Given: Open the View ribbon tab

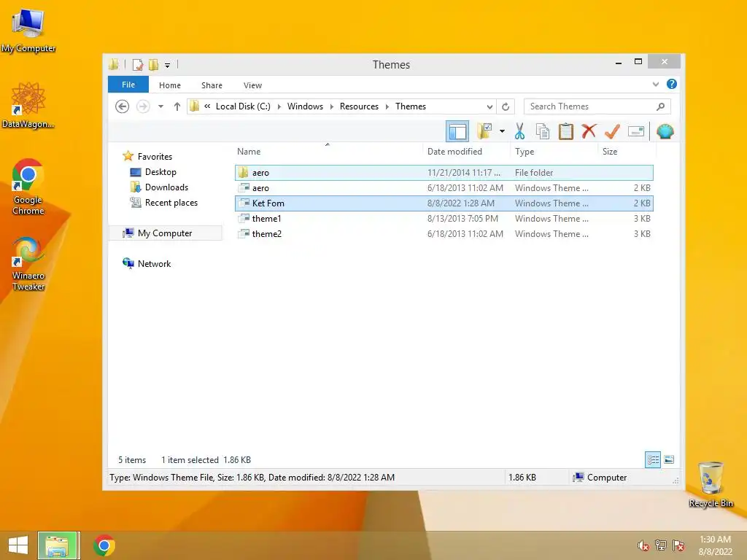Looking at the screenshot, I should 252,85.
